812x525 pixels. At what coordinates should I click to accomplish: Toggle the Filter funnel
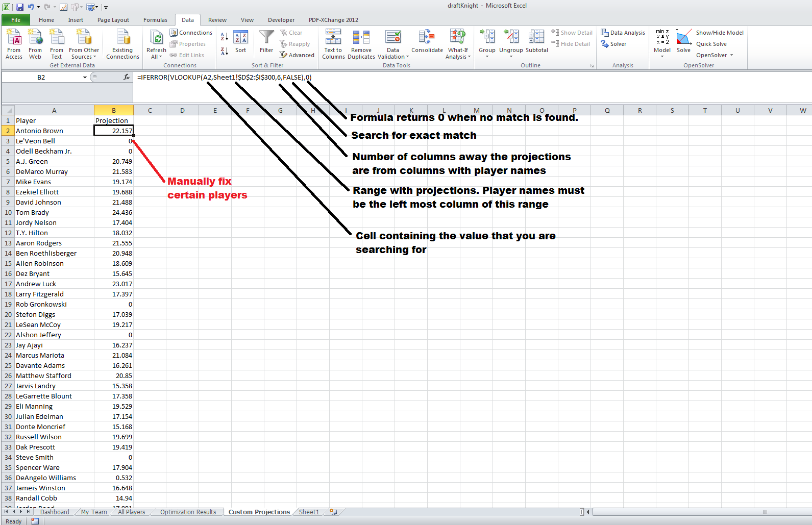[x=266, y=42]
